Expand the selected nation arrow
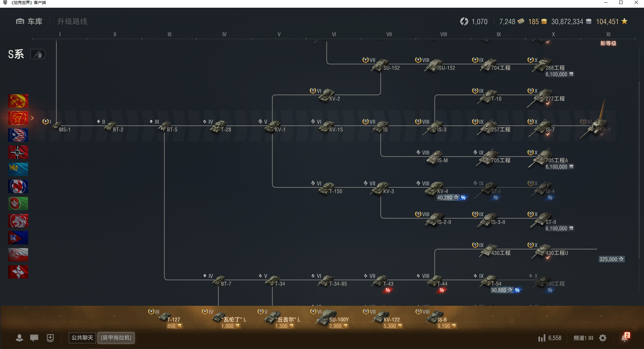Screen dimensions: 644x349 click(33, 118)
